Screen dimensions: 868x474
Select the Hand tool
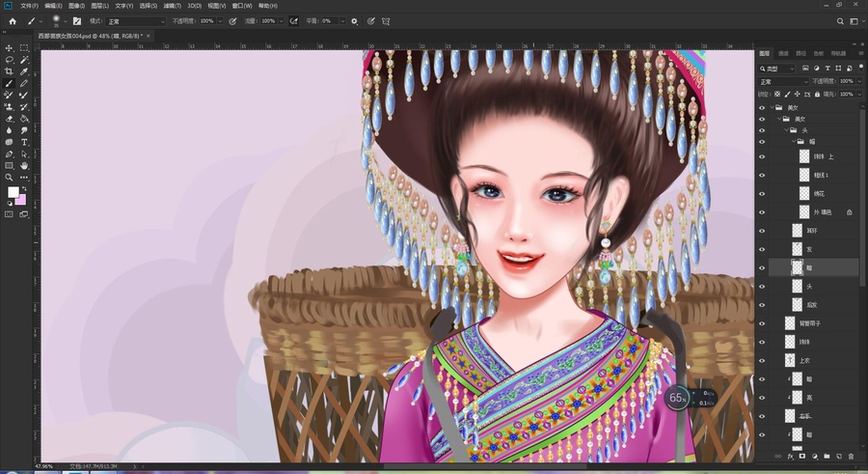coord(24,166)
